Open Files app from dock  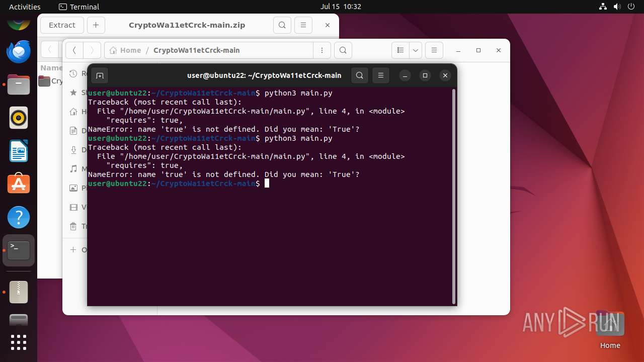(19, 84)
